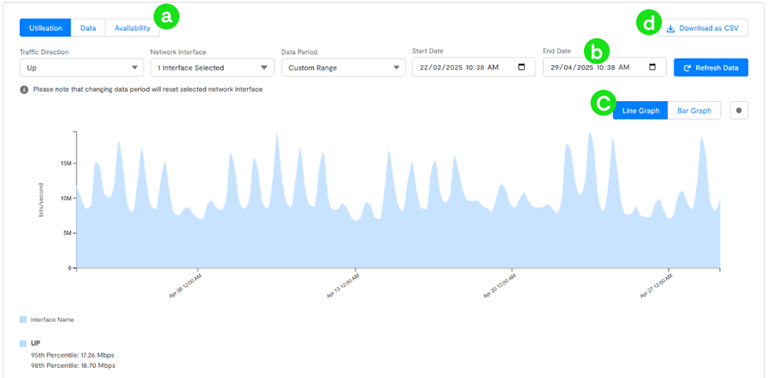Screen dimensions: 768x378
Task: Switch to Bar Graph view
Action: (x=694, y=111)
